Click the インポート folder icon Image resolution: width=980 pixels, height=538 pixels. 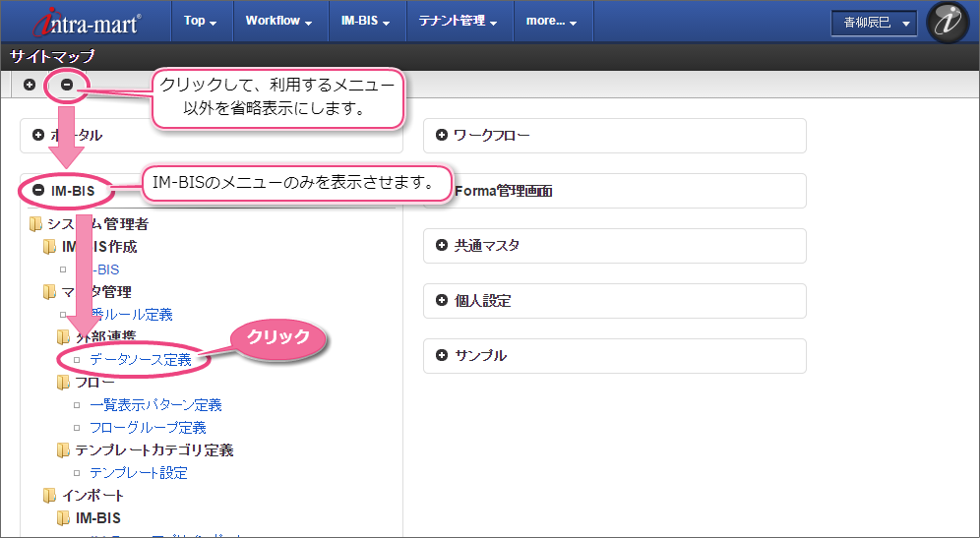(x=50, y=496)
